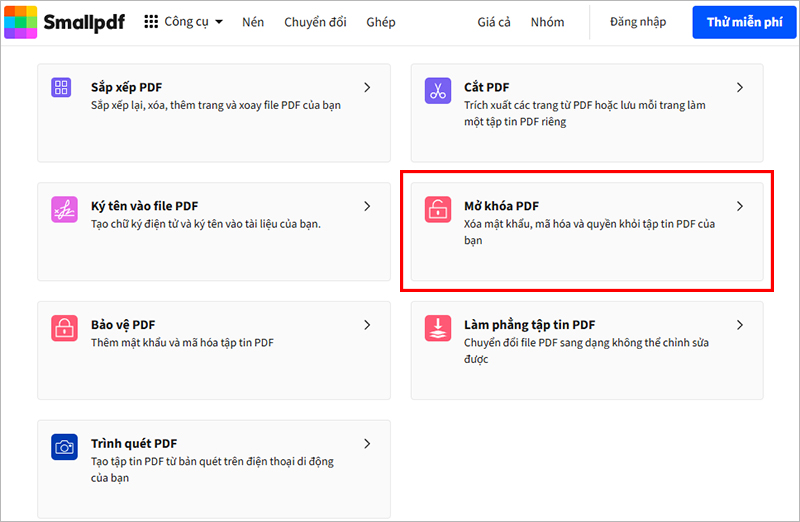Click the Mở khóa PDF unlock icon
800x522 pixels.
438,209
